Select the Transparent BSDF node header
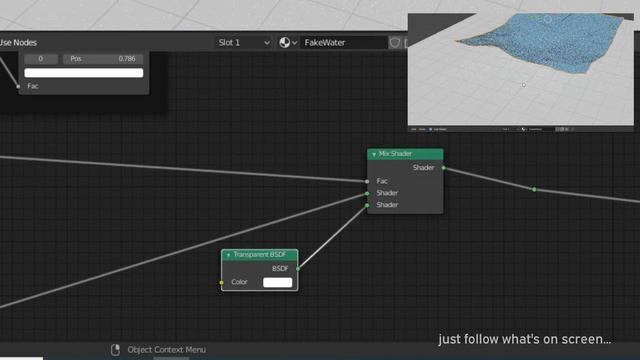 (x=260, y=255)
